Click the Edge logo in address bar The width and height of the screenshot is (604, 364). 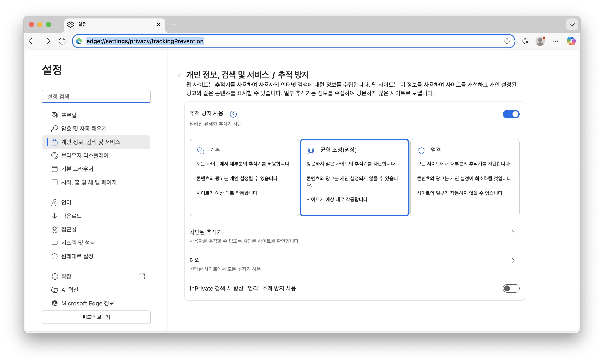pyautogui.click(x=79, y=41)
